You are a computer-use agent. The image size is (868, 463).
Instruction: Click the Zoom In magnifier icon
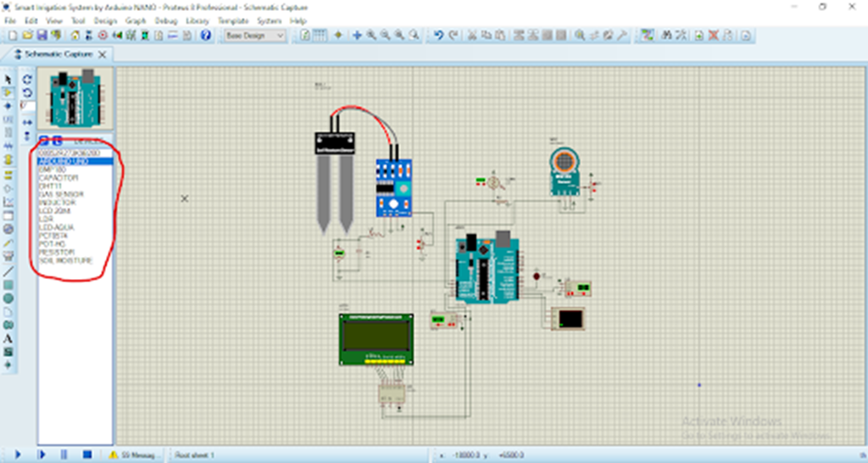pos(371,36)
